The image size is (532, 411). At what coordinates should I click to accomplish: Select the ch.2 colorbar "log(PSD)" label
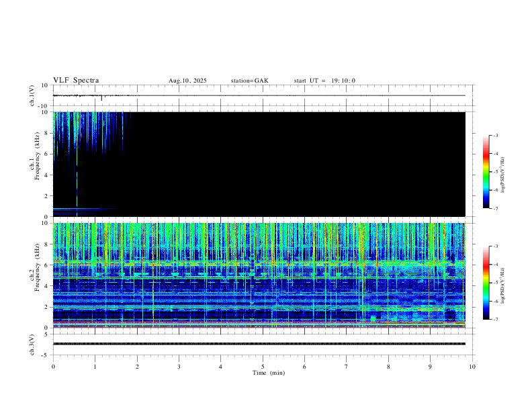[x=502, y=285]
